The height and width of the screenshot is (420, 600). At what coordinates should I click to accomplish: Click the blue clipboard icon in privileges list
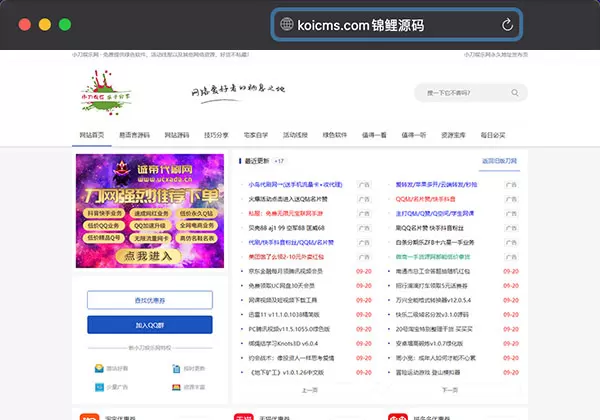[176, 368]
